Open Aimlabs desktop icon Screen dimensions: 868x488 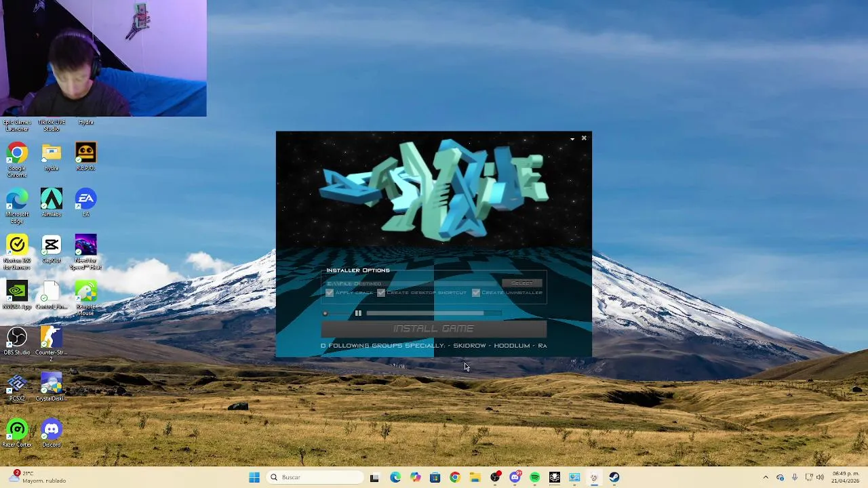(52, 203)
